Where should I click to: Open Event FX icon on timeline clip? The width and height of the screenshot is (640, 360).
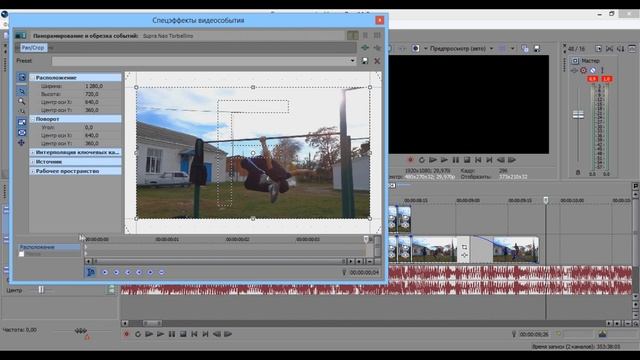pos(464,255)
